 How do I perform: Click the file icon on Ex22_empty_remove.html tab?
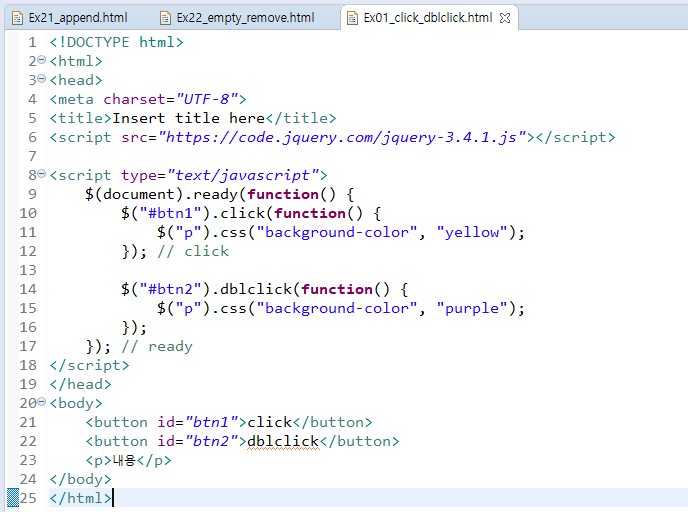(x=165, y=18)
